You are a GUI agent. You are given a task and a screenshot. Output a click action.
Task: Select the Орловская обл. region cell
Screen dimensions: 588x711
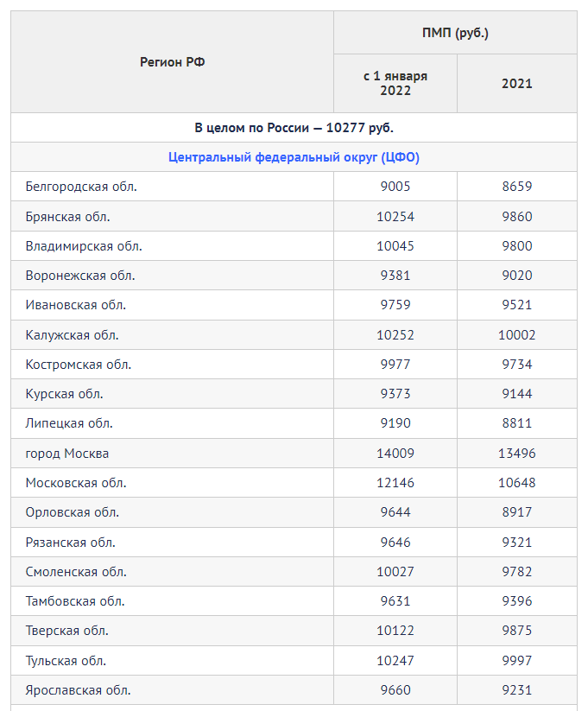tap(73, 512)
